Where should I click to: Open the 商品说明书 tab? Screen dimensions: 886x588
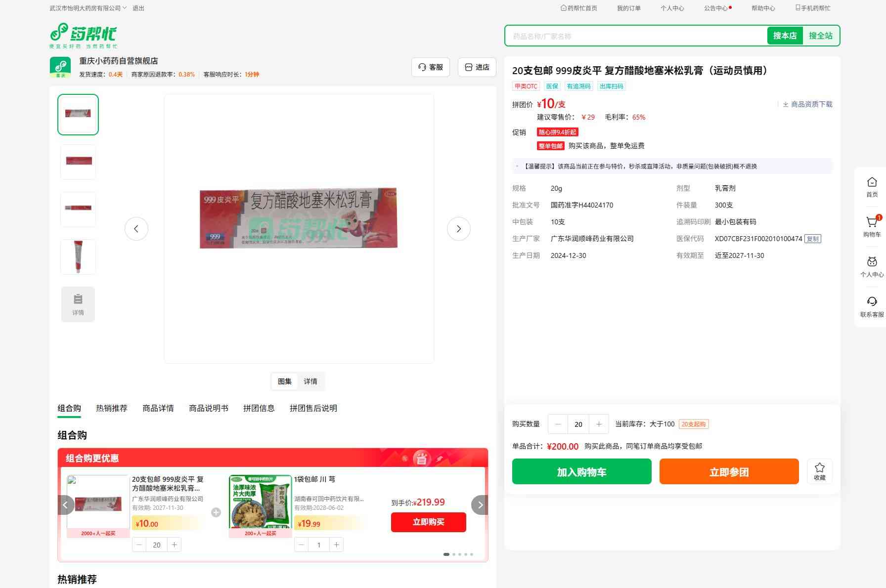pos(208,408)
